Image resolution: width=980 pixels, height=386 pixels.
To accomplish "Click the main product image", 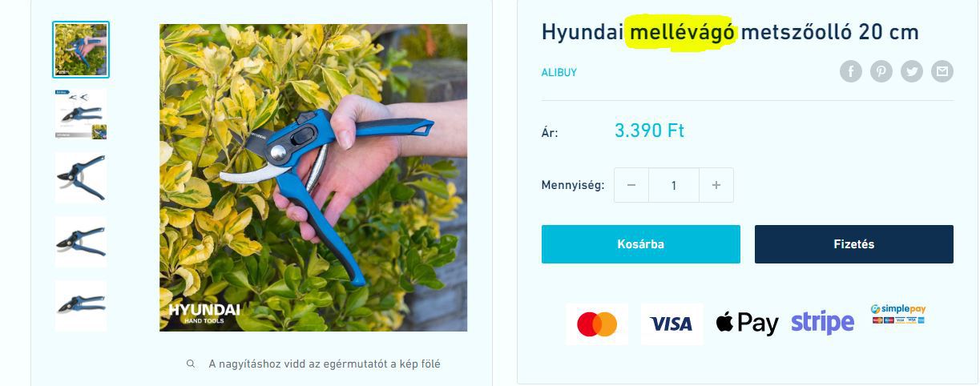I will [313, 178].
